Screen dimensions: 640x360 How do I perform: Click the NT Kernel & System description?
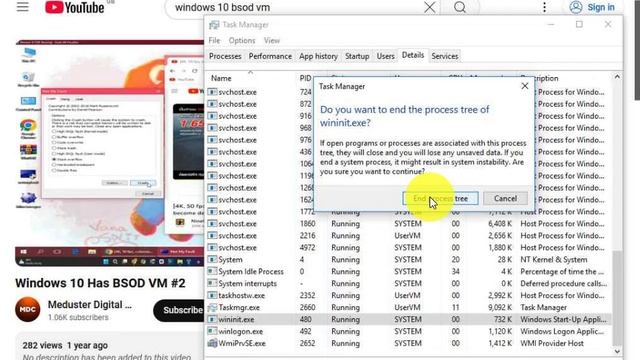pyautogui.click(x=553, y=260)
